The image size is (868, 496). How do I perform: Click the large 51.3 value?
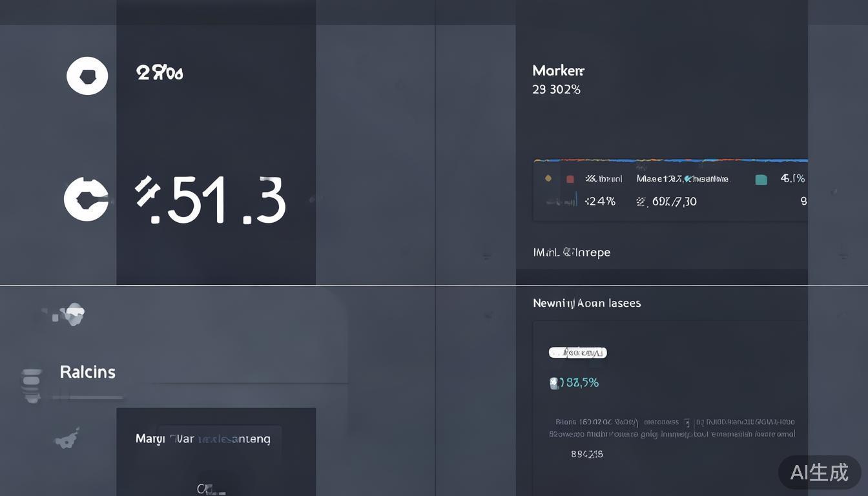[x=210, y=200]
